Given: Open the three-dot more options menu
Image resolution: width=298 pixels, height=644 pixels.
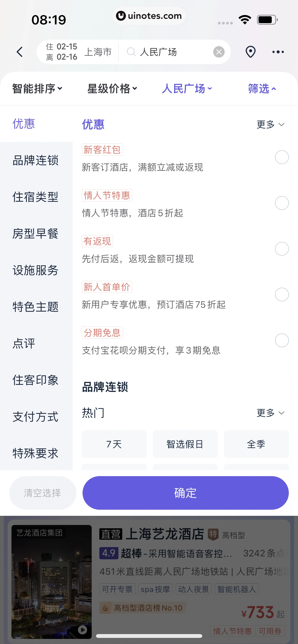Looking at the screenshot, I should tap(278, 52).
